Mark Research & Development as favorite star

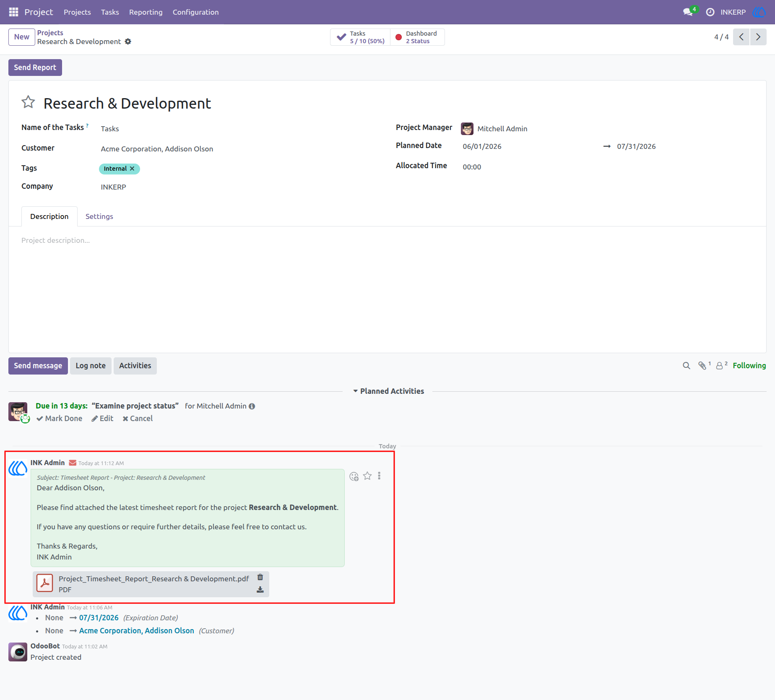(x=28, y=102)
